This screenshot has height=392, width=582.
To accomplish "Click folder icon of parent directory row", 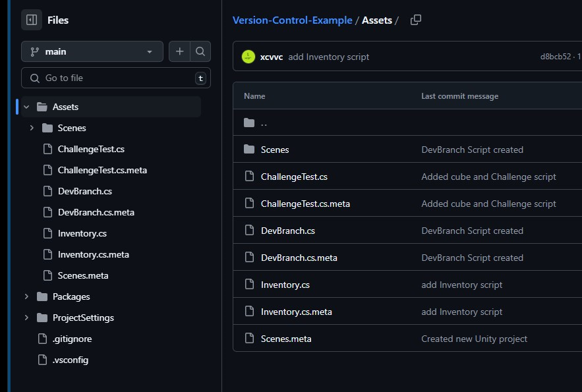I will click(249, 123).
